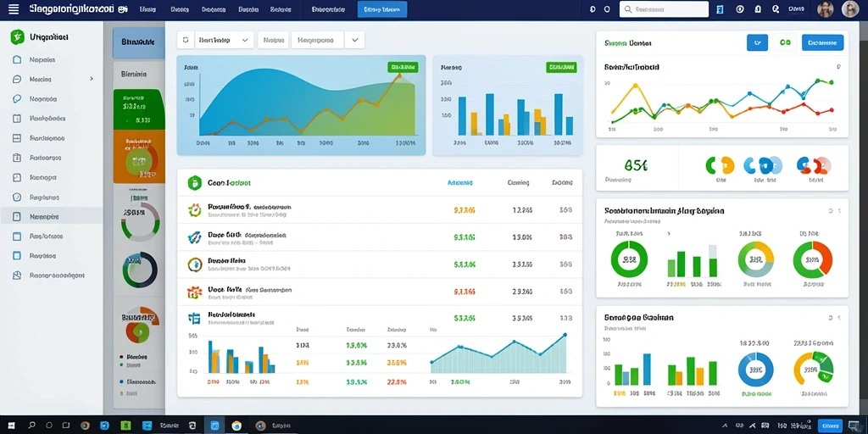Image resolution: width=868 pixels, height=434 pixels.
Task: Expand the chevron dropdown after third filter
Action: [355, 40]
